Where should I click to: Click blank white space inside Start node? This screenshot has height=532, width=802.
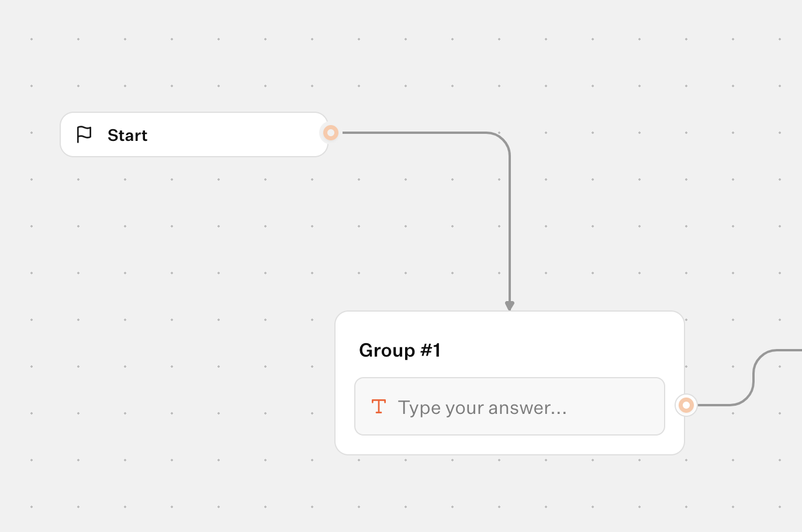click(x=234, y=135)
